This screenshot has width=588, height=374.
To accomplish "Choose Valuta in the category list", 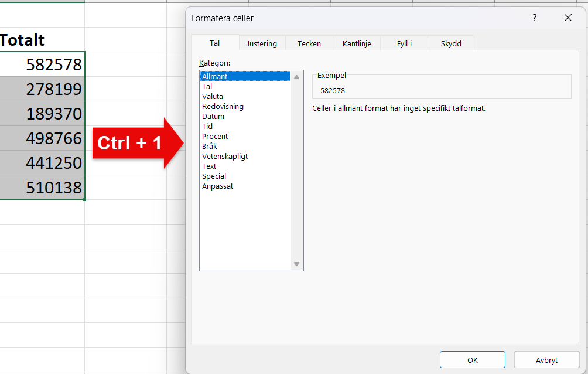I will click(x=213, y=97).
